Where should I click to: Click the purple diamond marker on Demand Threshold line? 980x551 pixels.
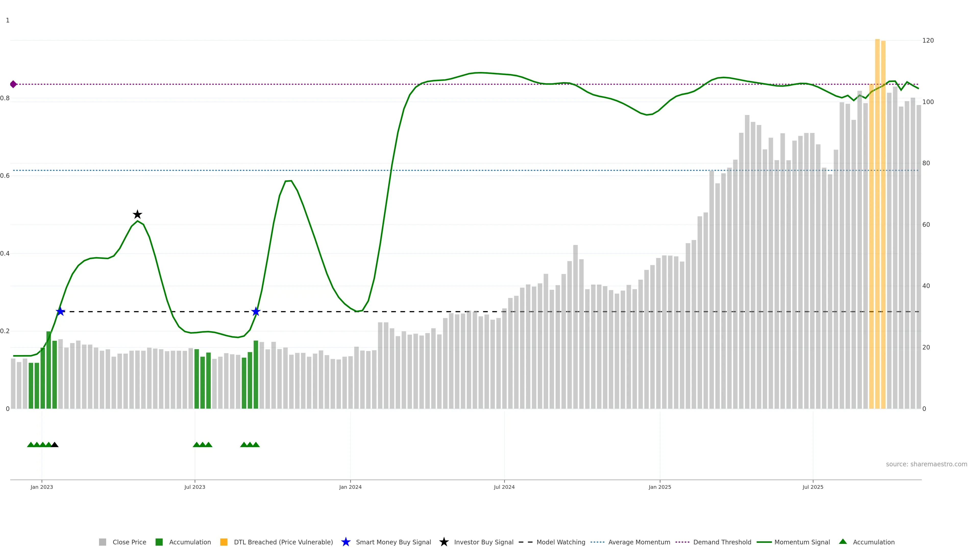coord(13,84)
